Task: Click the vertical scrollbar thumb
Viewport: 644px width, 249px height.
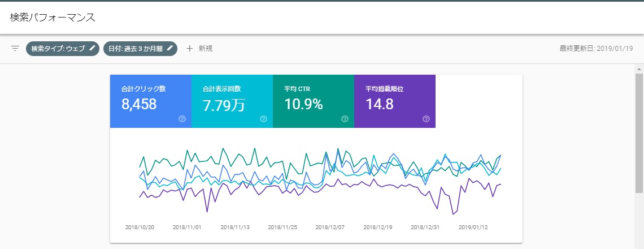Action: tap(639, 132)
